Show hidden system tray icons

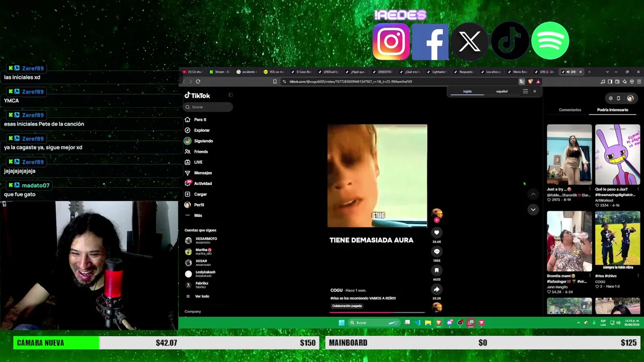pos(579,323)
